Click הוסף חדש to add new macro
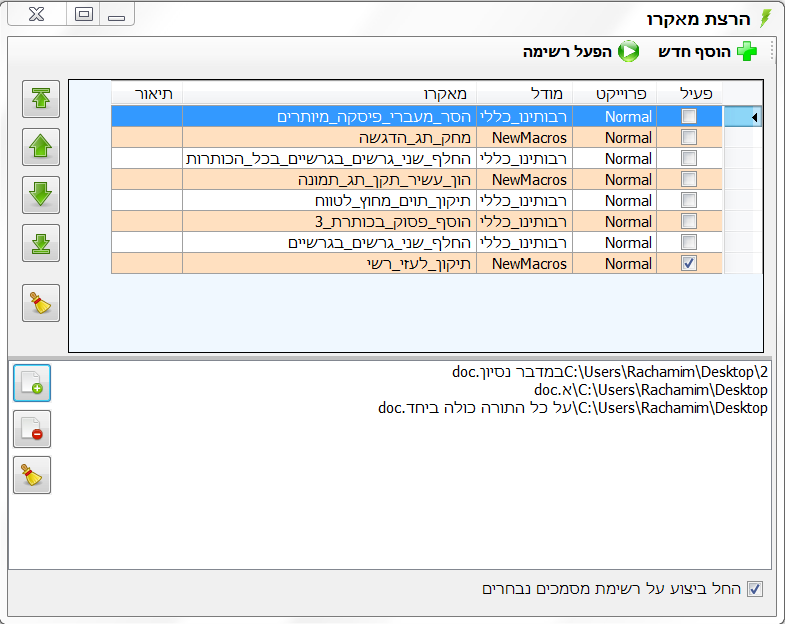 click(x=707, y=51)
